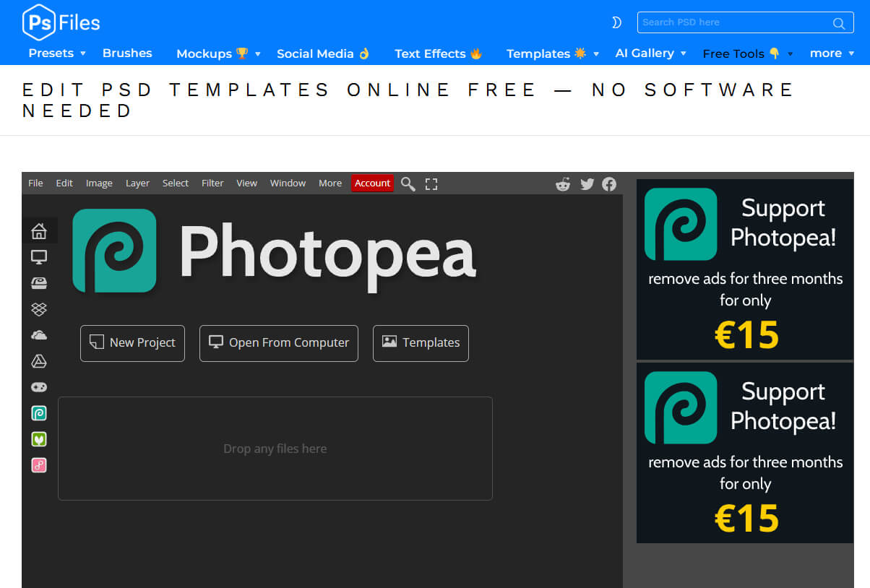Image resolution: width=870 pixels, height=588 pixels.
Task: Open the Filter menu in Photopea
Action: pyautogui.click(x=212, y=183)
